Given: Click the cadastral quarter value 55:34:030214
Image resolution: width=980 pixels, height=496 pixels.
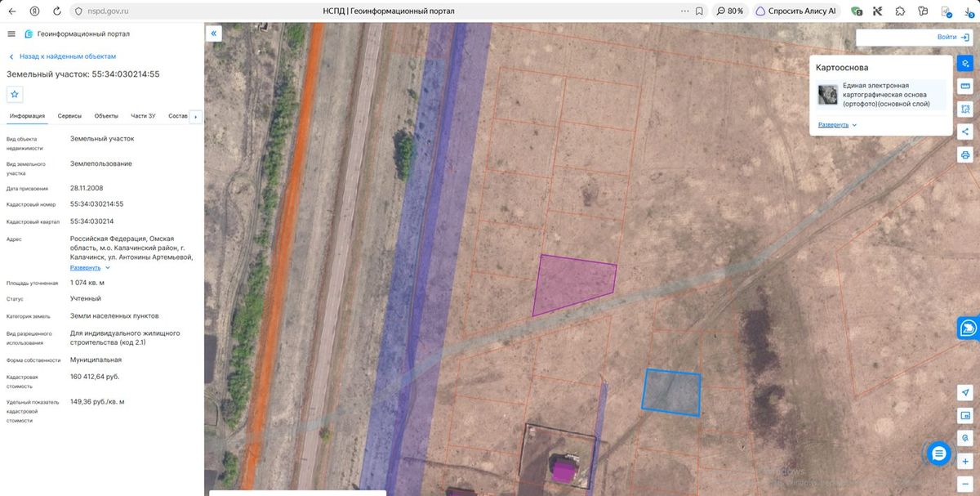Looking at the screenshot, I should click(x=92, y=221).
